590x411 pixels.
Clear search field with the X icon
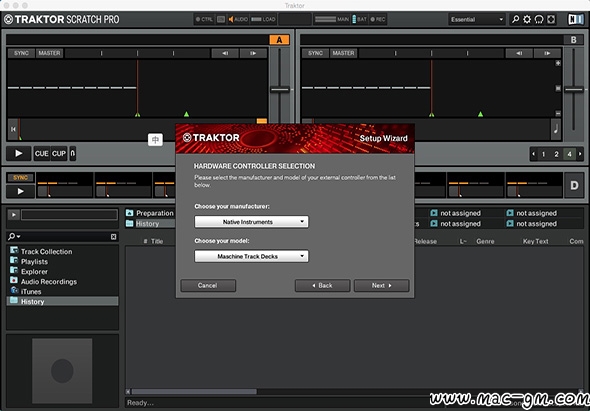(x=114, y=236)
